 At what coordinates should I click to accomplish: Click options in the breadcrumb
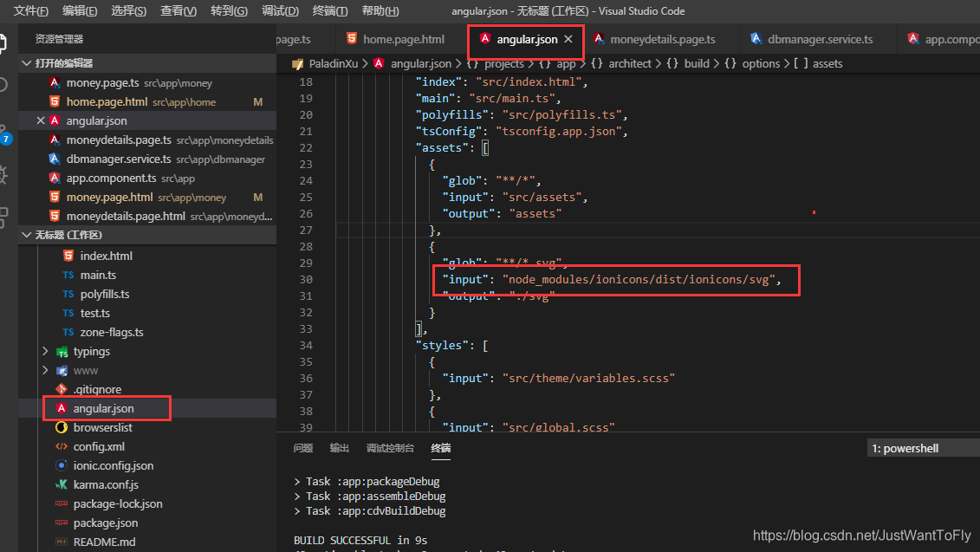pos(761,64)
